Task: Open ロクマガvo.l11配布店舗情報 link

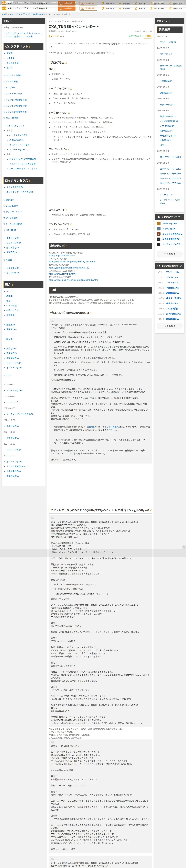Action: [23, 159]
